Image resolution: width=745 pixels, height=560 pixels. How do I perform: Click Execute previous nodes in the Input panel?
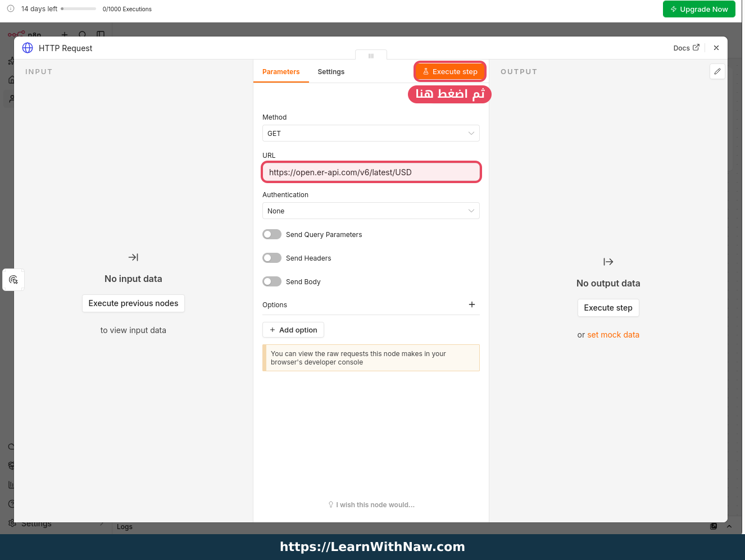133,303
